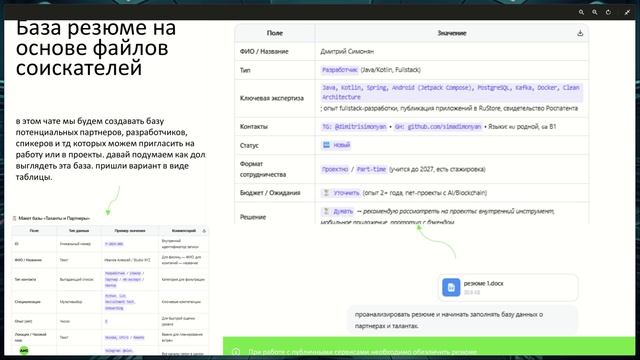Click the opening row, ID, in the small left table

pyautogui.click(x=110, y=244)
